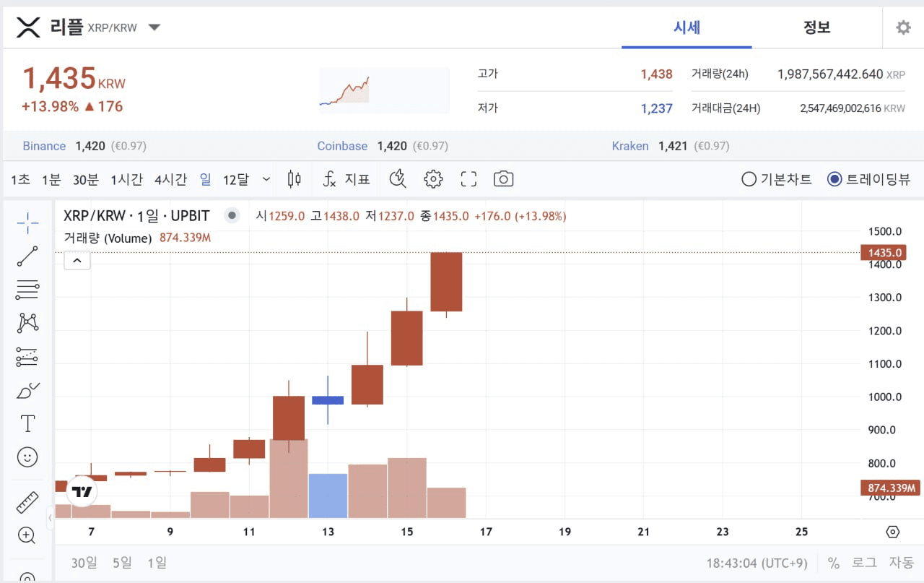Select the 1시간 interval
Screen dimensions: 924x583
[126, 179]
